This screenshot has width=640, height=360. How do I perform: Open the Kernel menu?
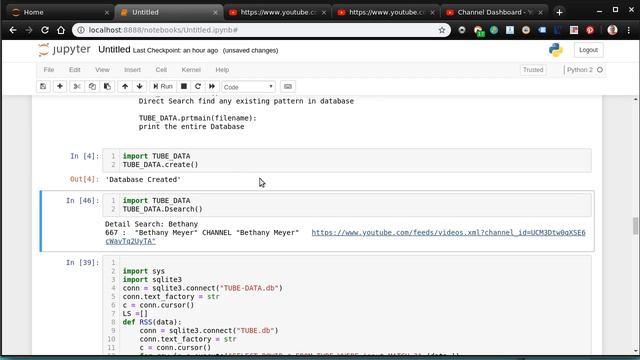(191, 70)
